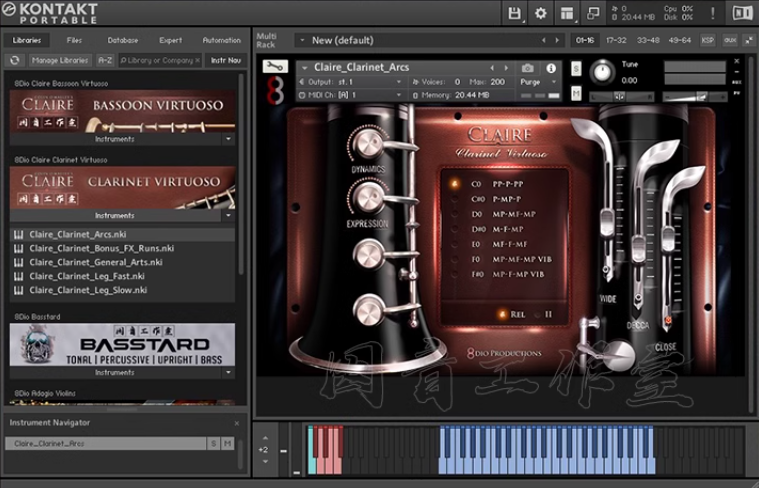Open the workspace layout panel icon

tap(567, 13)
